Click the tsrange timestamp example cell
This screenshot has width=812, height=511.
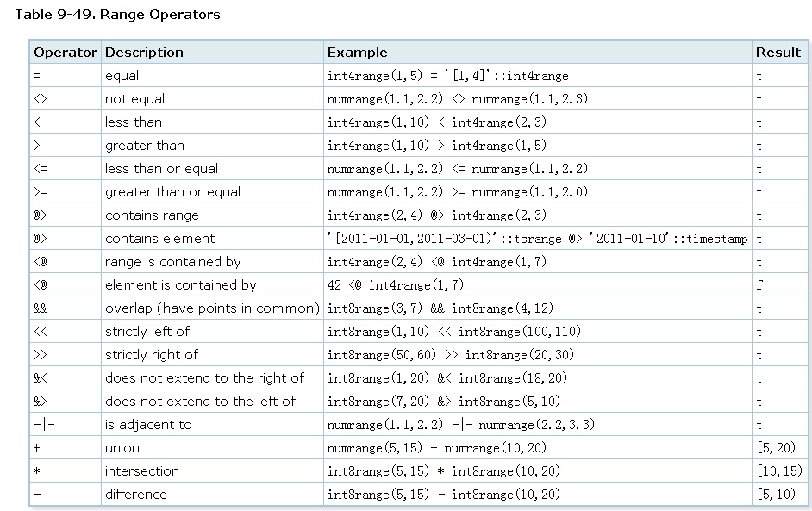[537, 238]
